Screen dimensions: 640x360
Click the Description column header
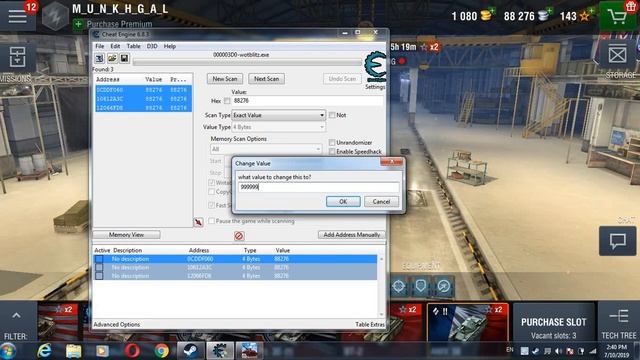pos(128,250)
